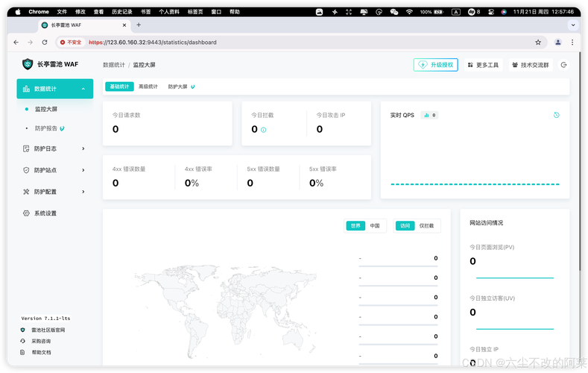Collapse the 数据统计 chevron arrow
Screen dimensions: 588x373
pyautogui.click(x=83, y=89)
